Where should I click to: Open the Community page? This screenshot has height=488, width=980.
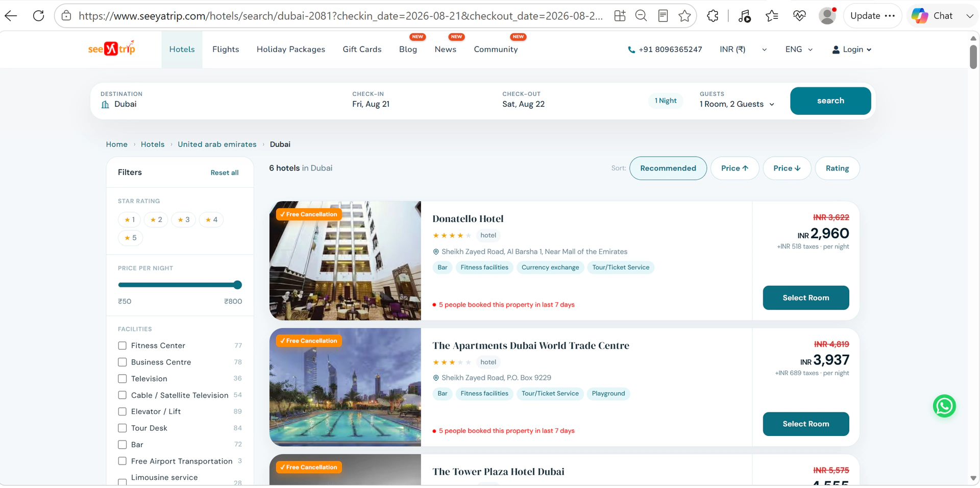coord(496,50)
